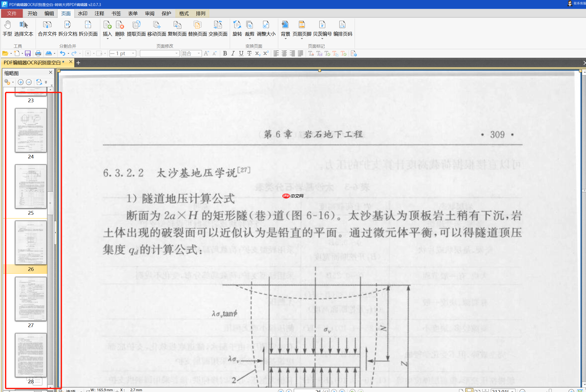The image size is (586, 392).
Task: Click the Scanner icon in quick toolbar
Action: click(x=49, y=54)
